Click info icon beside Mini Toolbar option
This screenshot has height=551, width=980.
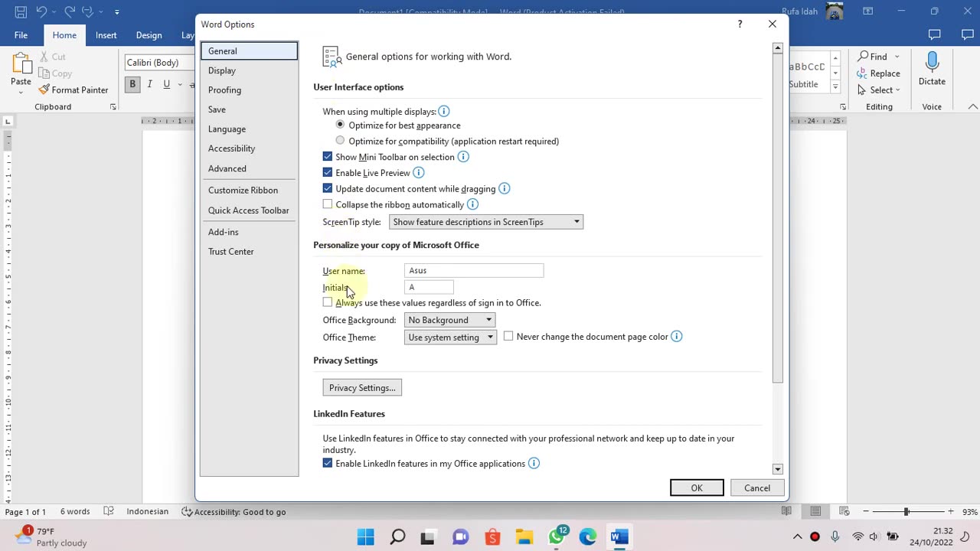point(463,157)
